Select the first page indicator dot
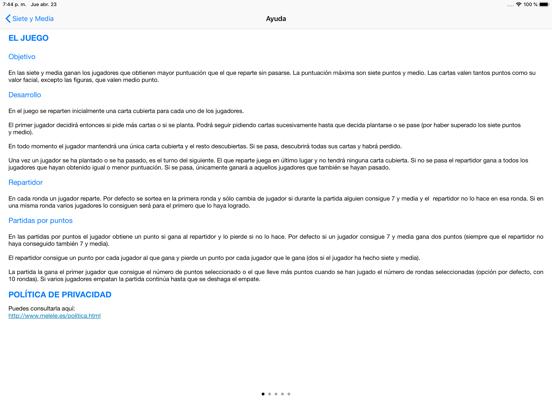This screenshot has height=414, width=552. point(263,394)
